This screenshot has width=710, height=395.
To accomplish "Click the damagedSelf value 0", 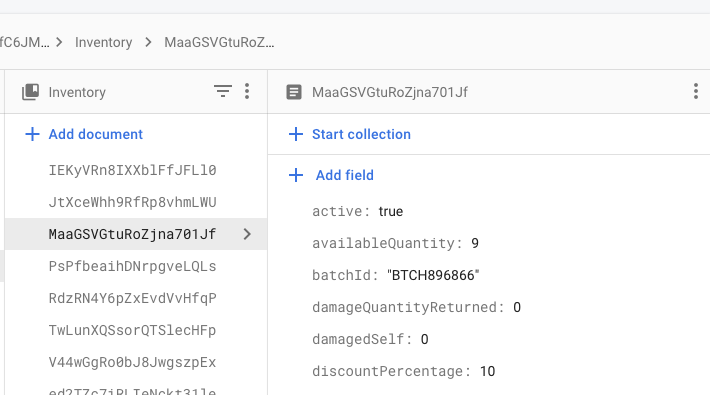I will click(424, 339).
